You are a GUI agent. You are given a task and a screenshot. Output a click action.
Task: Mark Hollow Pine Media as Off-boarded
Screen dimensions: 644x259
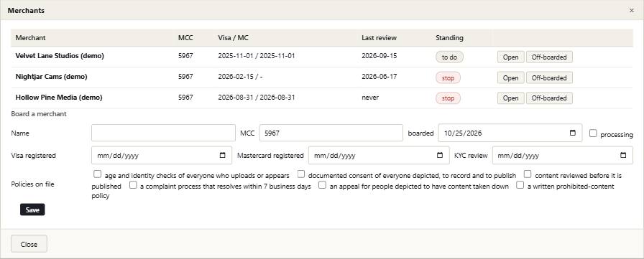(x=549, y=98)
